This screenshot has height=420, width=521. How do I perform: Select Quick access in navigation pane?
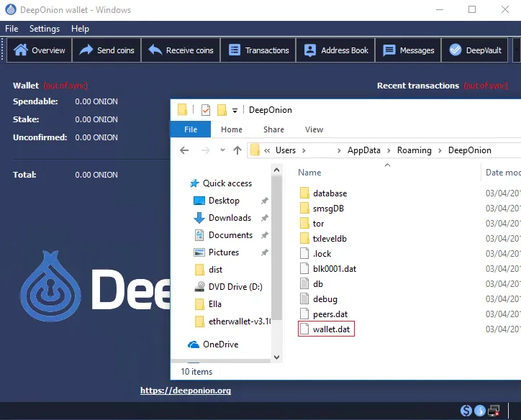click(227, 183)
